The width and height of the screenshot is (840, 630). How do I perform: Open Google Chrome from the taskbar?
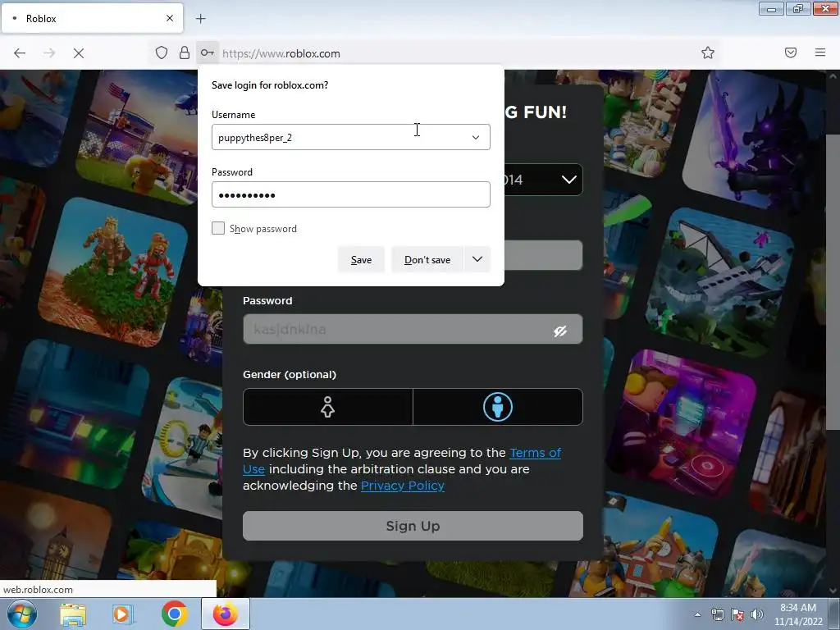tap(175, 614)
